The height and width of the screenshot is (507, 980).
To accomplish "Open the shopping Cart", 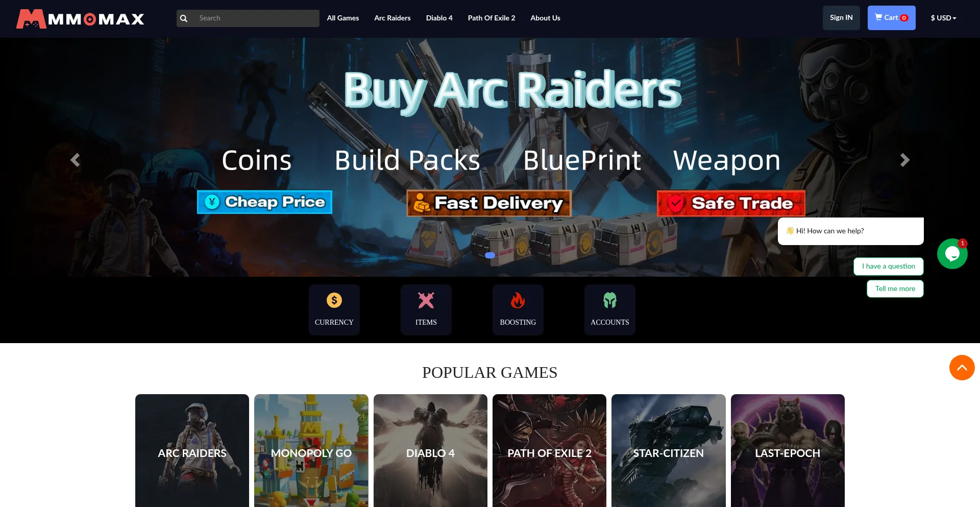I will tap(891, 18).
